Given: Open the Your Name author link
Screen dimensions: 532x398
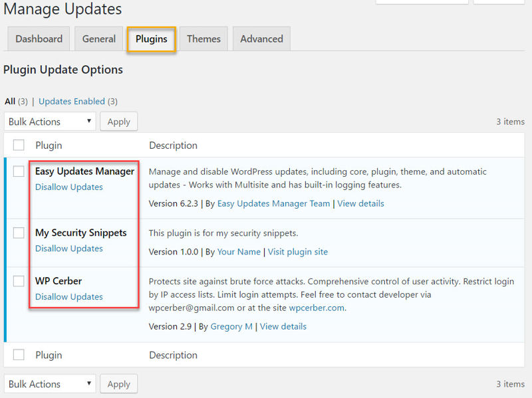Looking at the screenshot, I should click(239, 252).
